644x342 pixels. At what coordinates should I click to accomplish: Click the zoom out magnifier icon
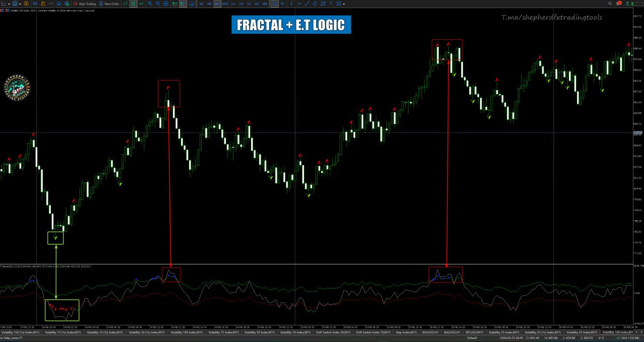pos(158,4)
